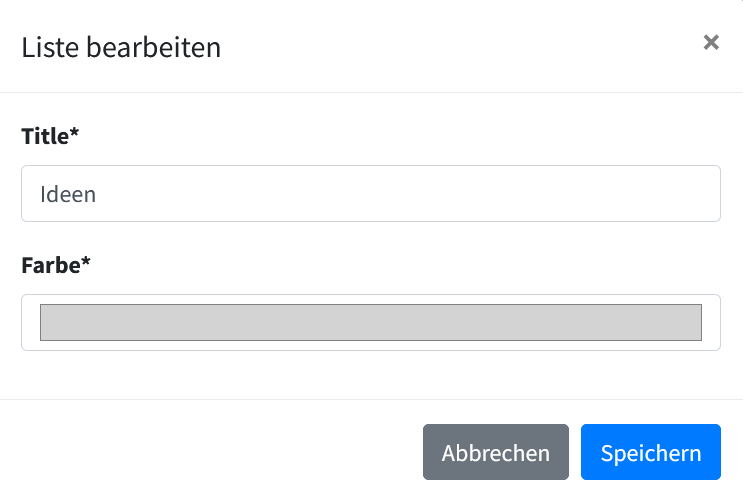Click the Title input field containing Ideen

370,194
